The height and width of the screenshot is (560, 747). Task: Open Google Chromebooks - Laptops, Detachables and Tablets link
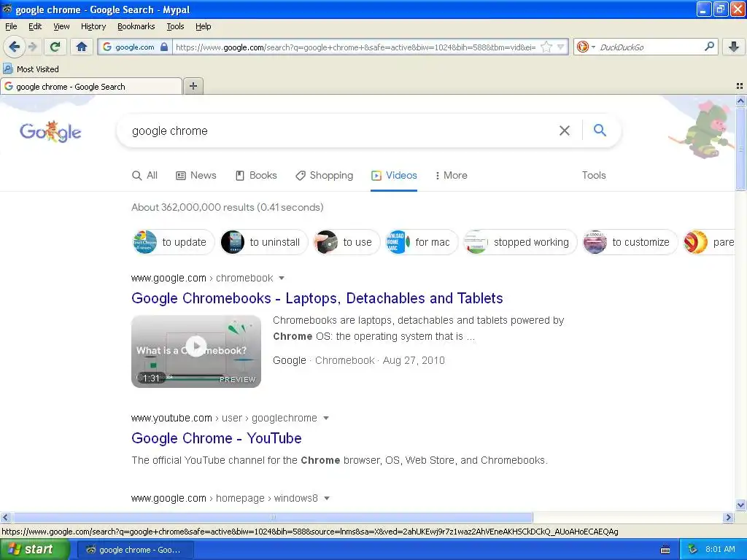(317, 298)
